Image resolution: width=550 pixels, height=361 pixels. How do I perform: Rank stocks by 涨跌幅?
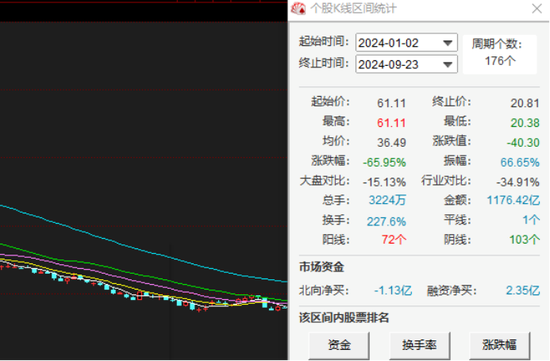tap(499, 345)
